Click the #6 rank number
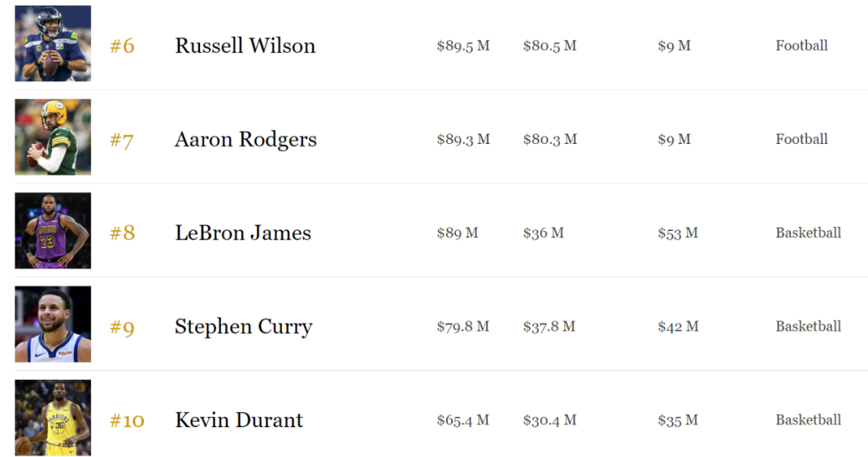Screen dimensions: 868x457 (122, 46)
